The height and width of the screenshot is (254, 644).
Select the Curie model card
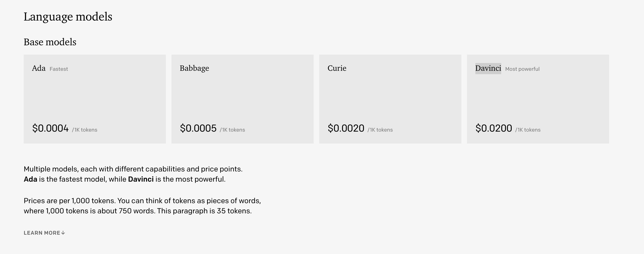(x=390, y=99)
